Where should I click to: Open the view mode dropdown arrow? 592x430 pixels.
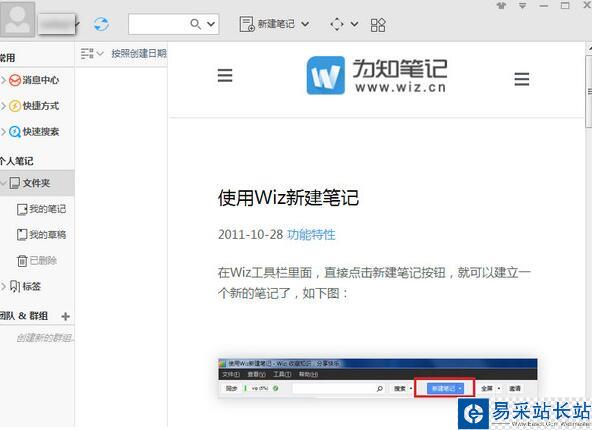(354, 25)
